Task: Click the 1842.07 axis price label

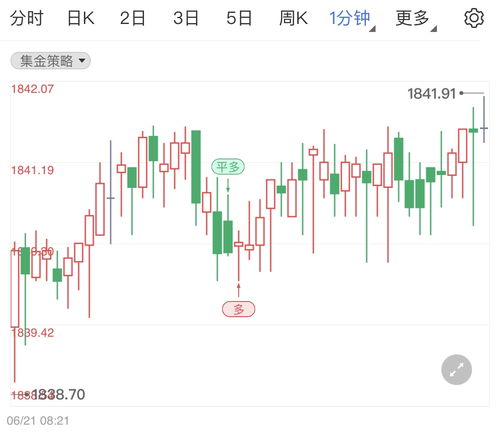Action: tap(32, 89)
